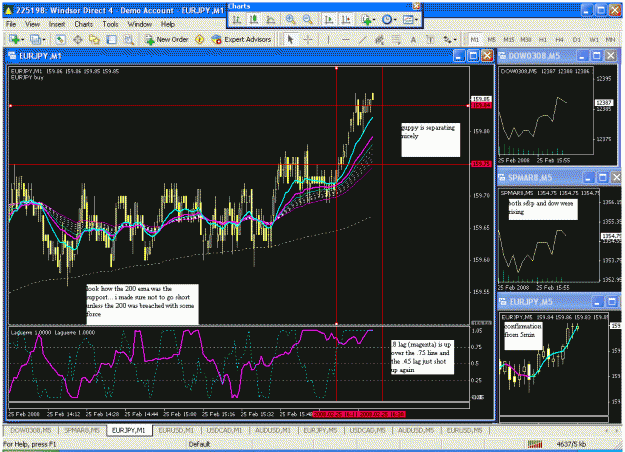Viewport: 625px width, 452px height.
Task: Switch to M5 timeframe
Action: tap(491, 39)
